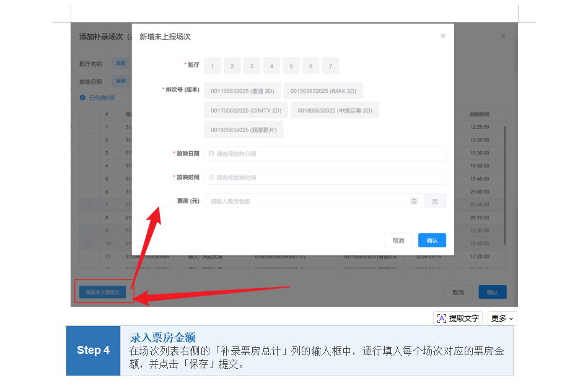Click the 填报未上报场次 button in red box
The height and width of the screenshot is (383, 588).
(x=102, y=291)
